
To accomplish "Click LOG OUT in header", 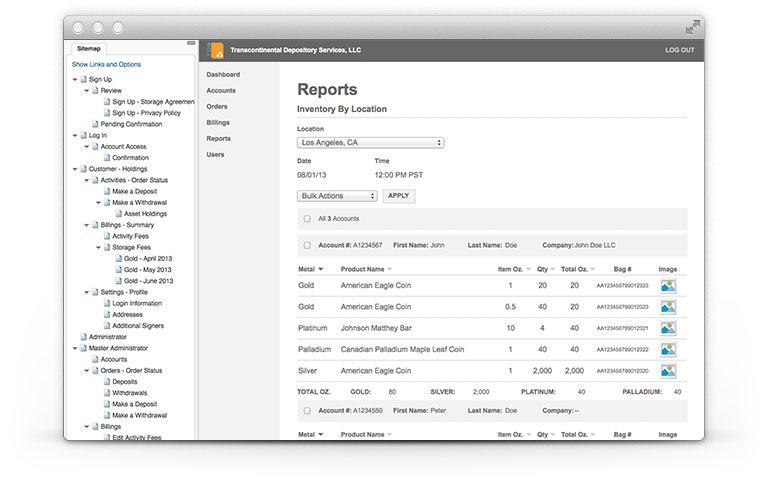I will click(x=680, y=50).
